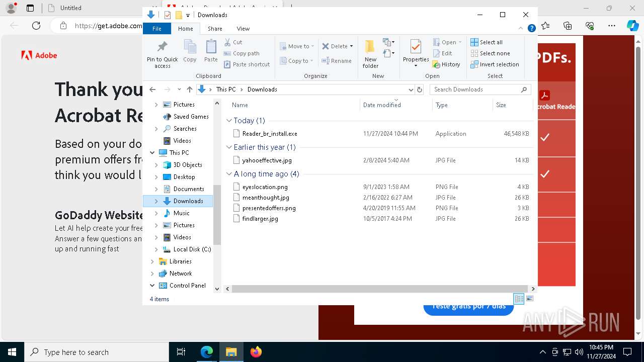
Task: Select Reader_br_install.exe file
Action: click(270, 134)
